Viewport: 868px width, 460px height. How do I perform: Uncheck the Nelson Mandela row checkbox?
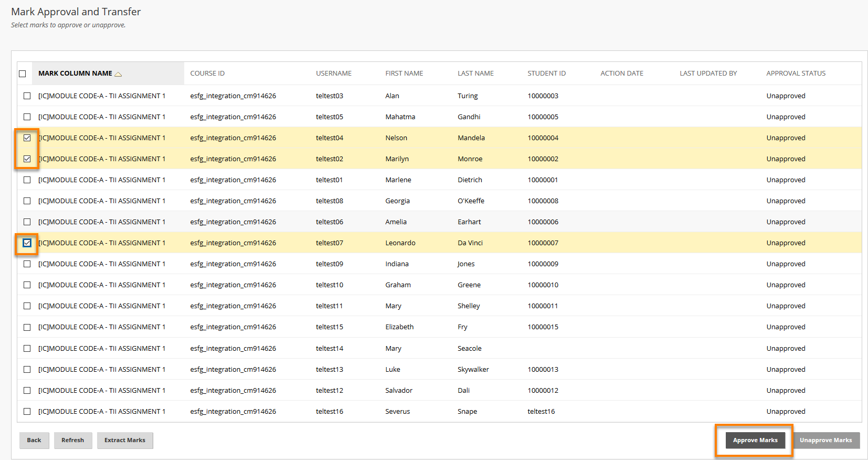tap(27, 138)
